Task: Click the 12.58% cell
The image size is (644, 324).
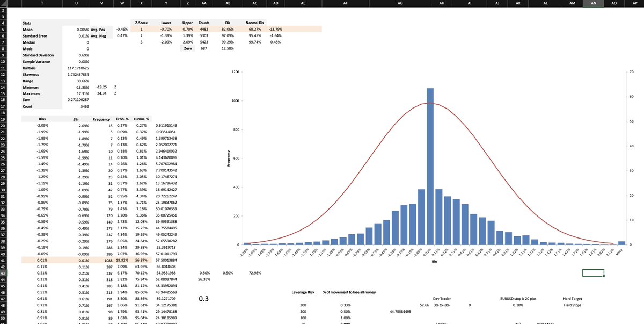Action: point(228,49)
